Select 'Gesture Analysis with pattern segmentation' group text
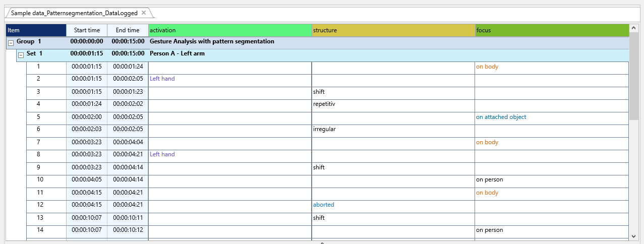This screenshot has width=644, height=244. (x=212, y=41)
